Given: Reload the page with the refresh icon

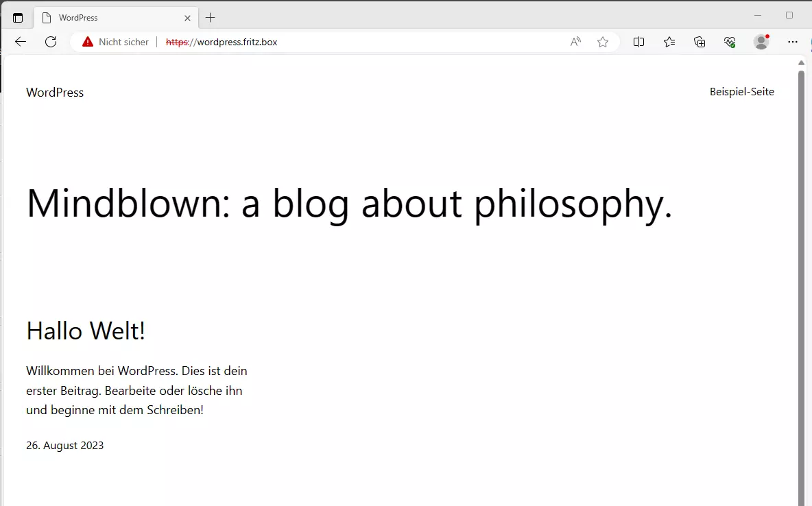Looking at the screenshot, I should tap(51, 42).
